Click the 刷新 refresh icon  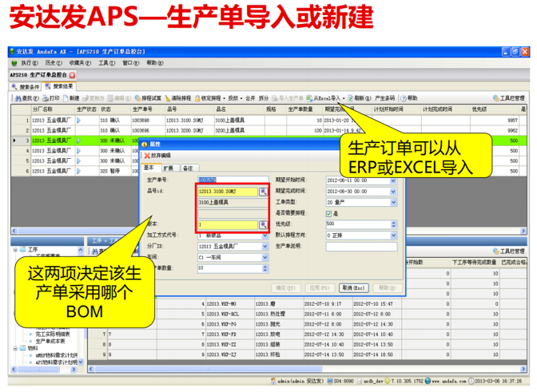point(350,98)
